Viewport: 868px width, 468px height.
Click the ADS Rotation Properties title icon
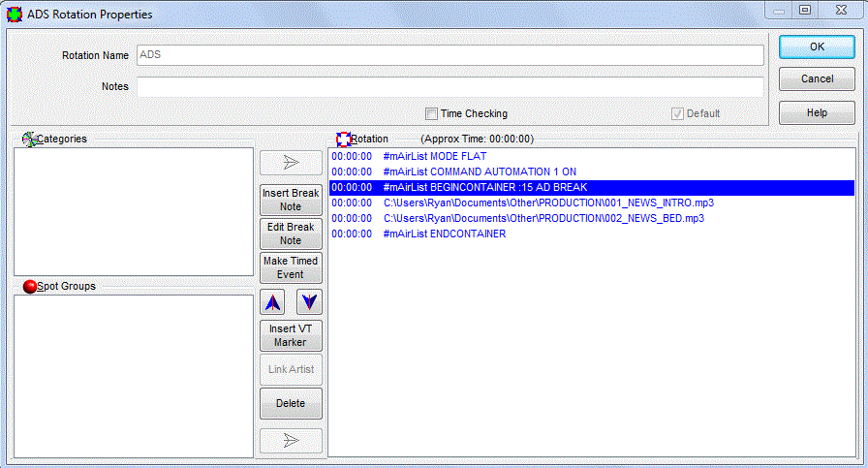click(x=15, y=15)
